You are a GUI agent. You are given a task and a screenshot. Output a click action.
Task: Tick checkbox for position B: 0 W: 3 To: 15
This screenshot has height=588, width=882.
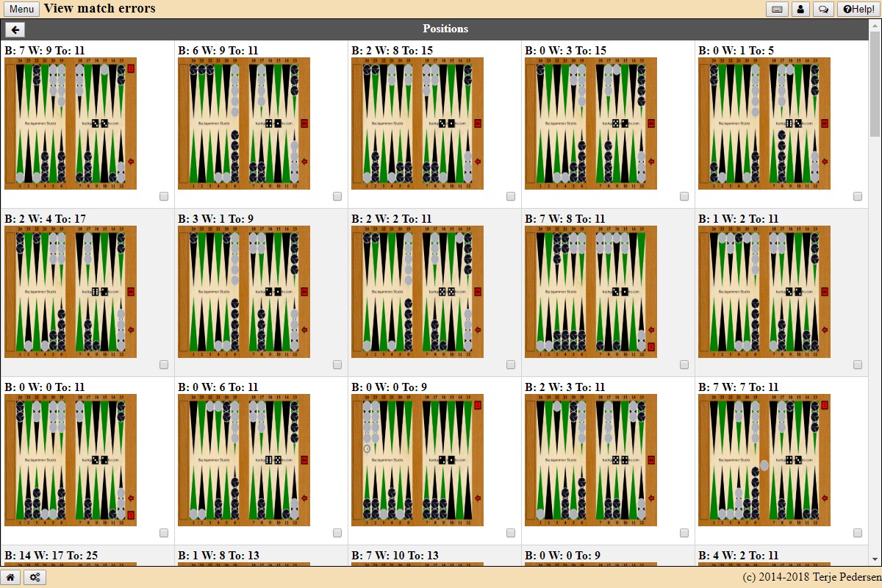[x=684, y=196]
